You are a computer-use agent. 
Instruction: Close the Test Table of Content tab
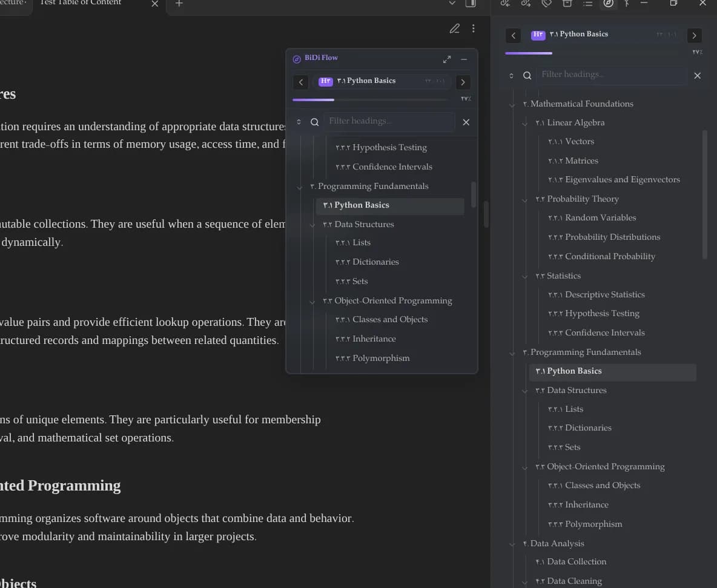click(154, 4)
